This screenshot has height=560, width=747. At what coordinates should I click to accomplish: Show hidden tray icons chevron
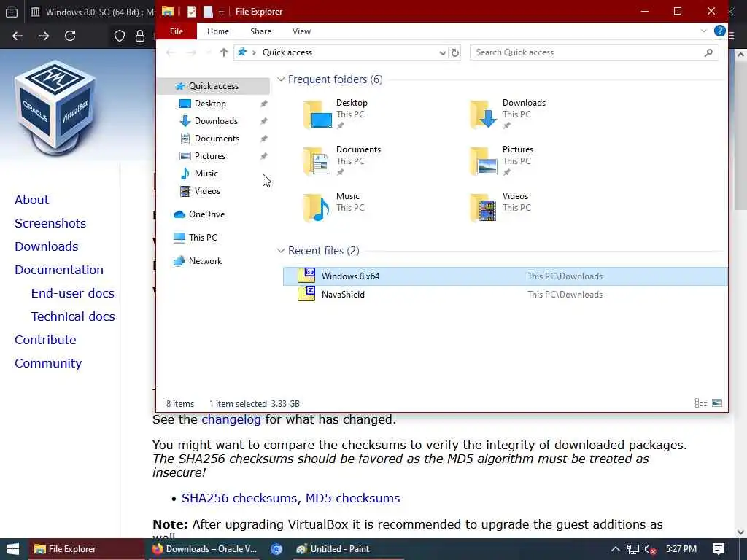(615, 549)
